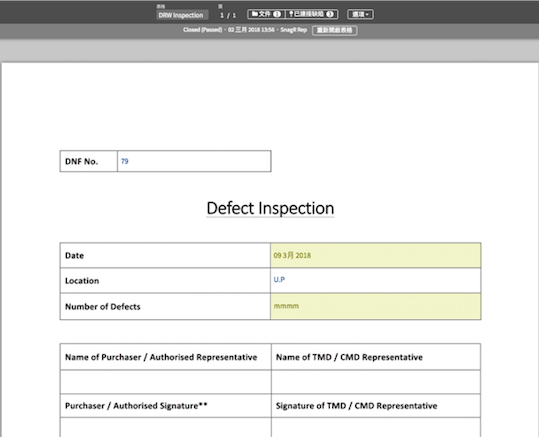Click Name of Purchaser / Authorised Representative label
539x437 pixels.
pyautogui.click(x=161, y=357)
